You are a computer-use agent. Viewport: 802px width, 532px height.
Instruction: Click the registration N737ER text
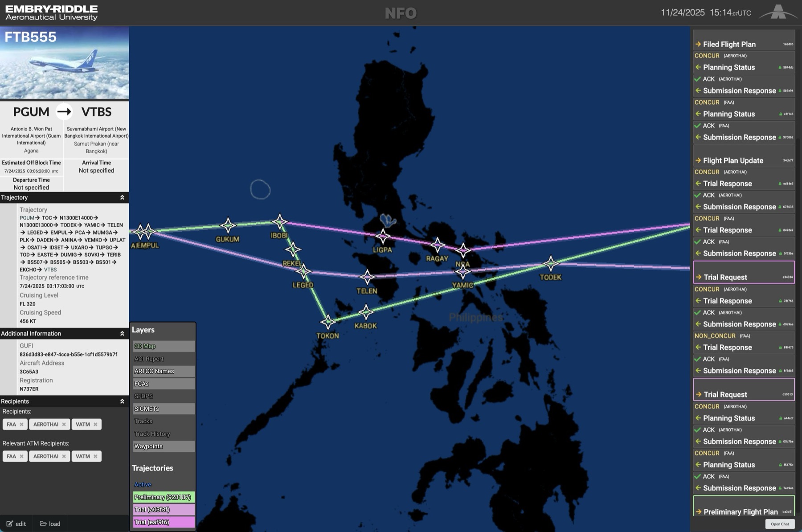[x=29, y=389]
